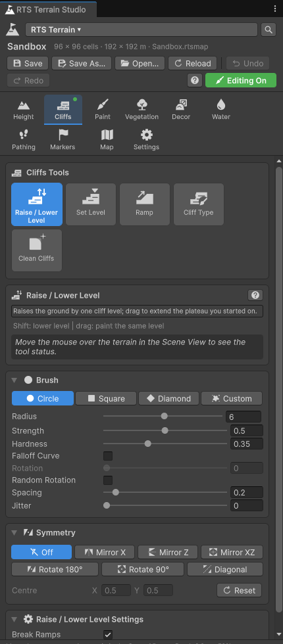Select Square brush shape

pos(106,398)
